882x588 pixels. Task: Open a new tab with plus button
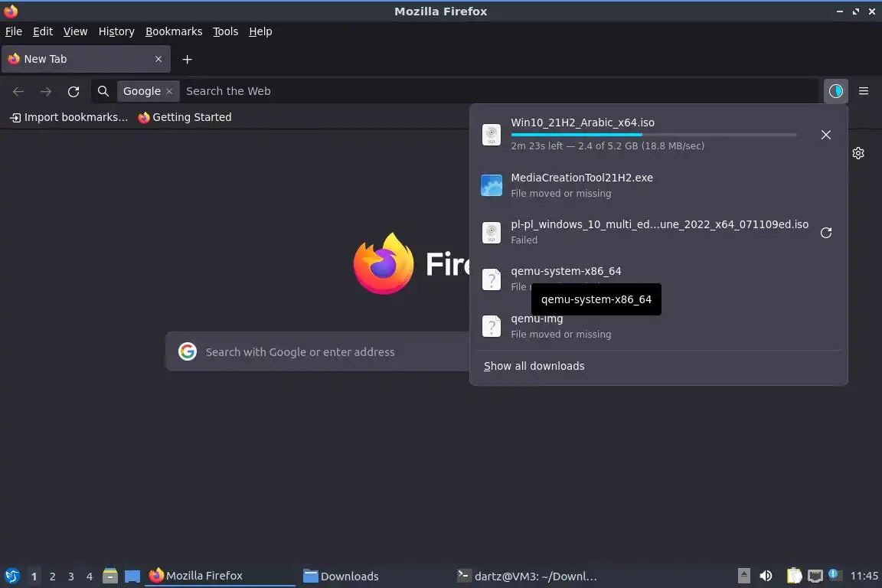tap(188, 59)
